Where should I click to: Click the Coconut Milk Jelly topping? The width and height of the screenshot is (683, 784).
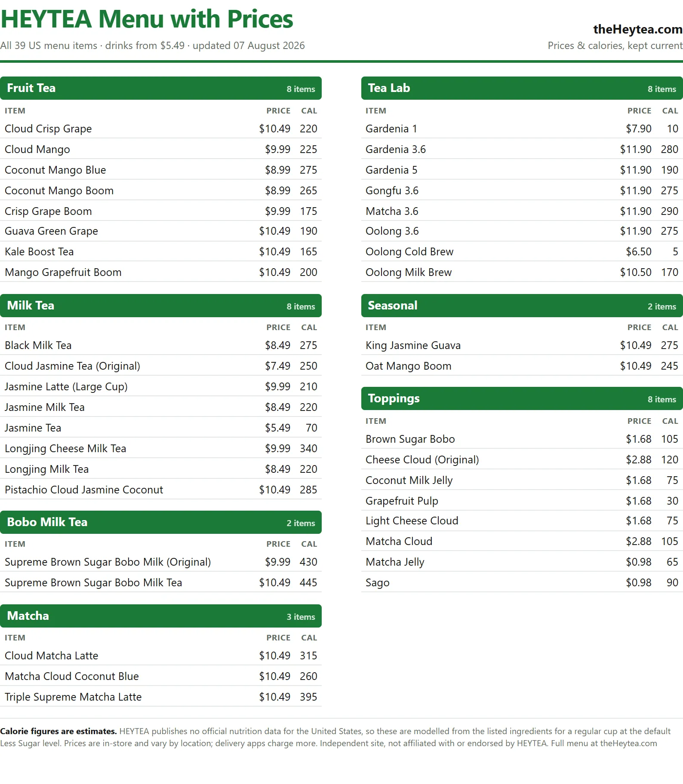pos(522,480)
